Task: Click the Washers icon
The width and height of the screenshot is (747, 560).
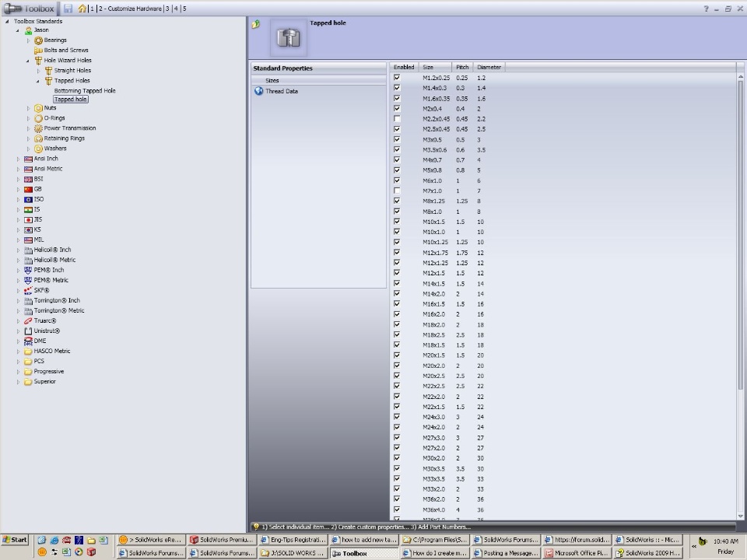Action: pos(39,149)
